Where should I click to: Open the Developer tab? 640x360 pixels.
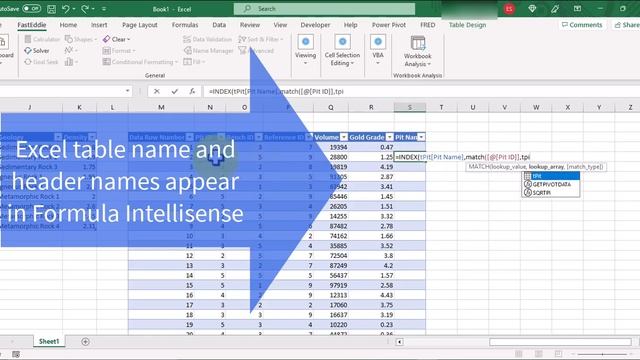coord(315,25)
